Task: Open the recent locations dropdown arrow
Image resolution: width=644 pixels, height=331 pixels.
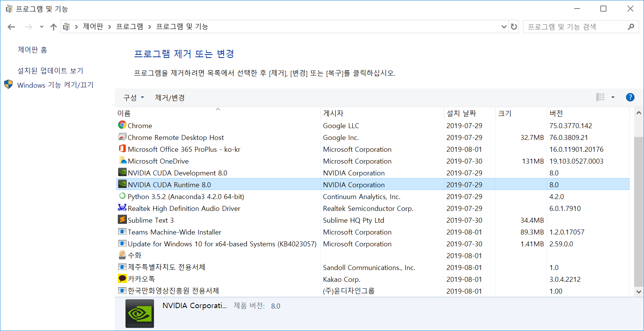Action: point(42,27)
